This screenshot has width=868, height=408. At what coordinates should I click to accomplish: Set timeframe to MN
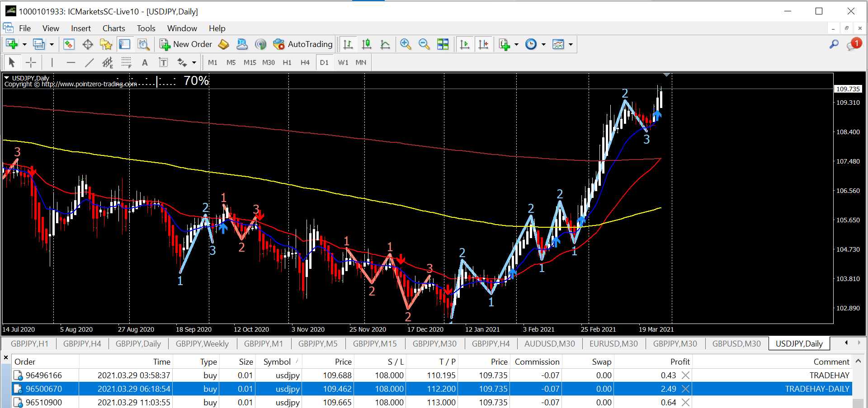[x=361, y=62]
